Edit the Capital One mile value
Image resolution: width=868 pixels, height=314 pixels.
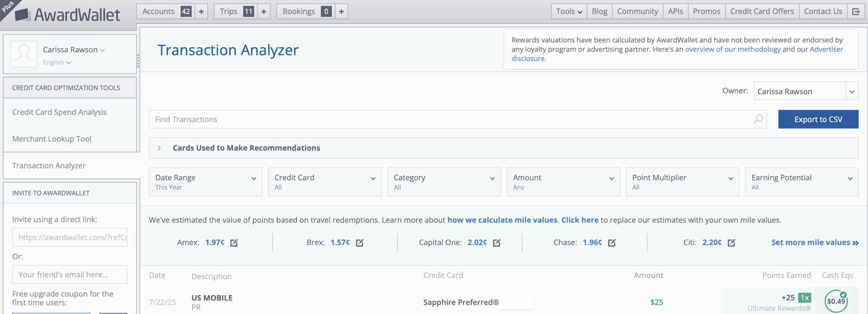pyautogui.click(x=497, y=243)
